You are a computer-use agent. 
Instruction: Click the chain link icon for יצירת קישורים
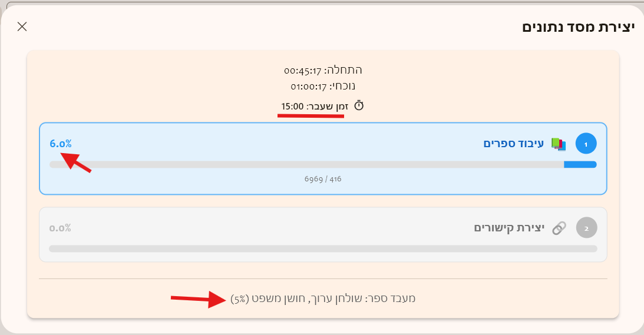559,228
